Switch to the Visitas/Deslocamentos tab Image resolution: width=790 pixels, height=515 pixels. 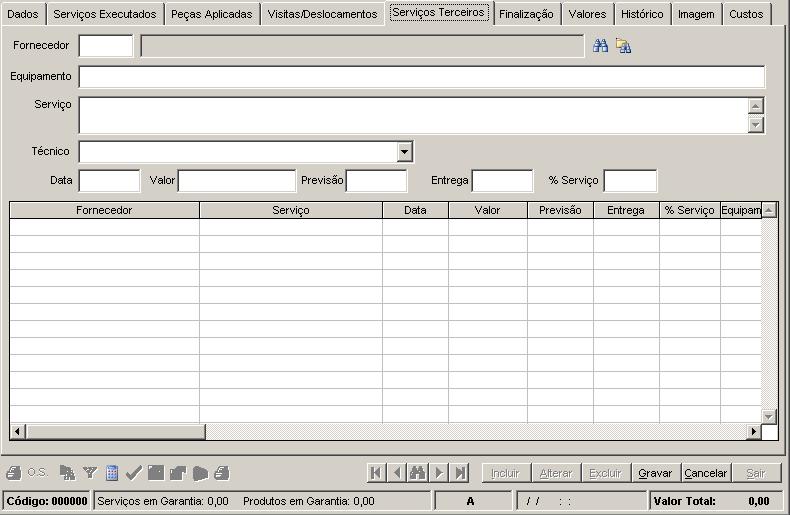[322, 14]
